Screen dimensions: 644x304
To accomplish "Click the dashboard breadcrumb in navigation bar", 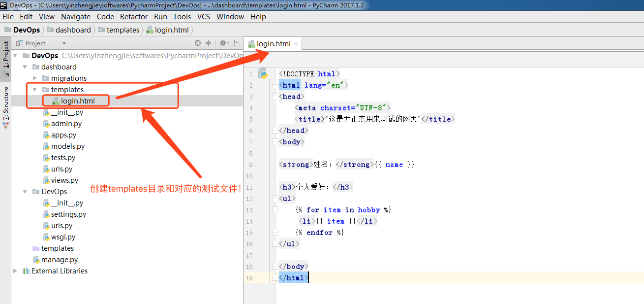I will pos(73,30).
